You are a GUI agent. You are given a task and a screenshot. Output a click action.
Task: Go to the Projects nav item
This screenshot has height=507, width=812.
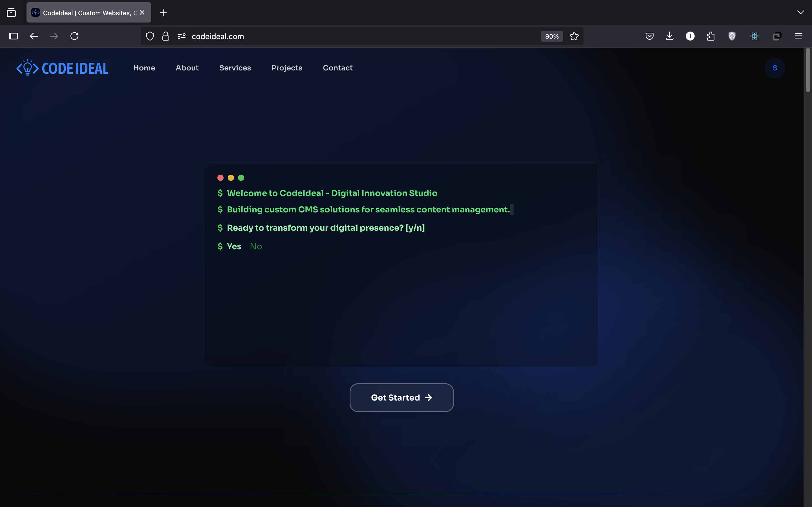point(286,68)
